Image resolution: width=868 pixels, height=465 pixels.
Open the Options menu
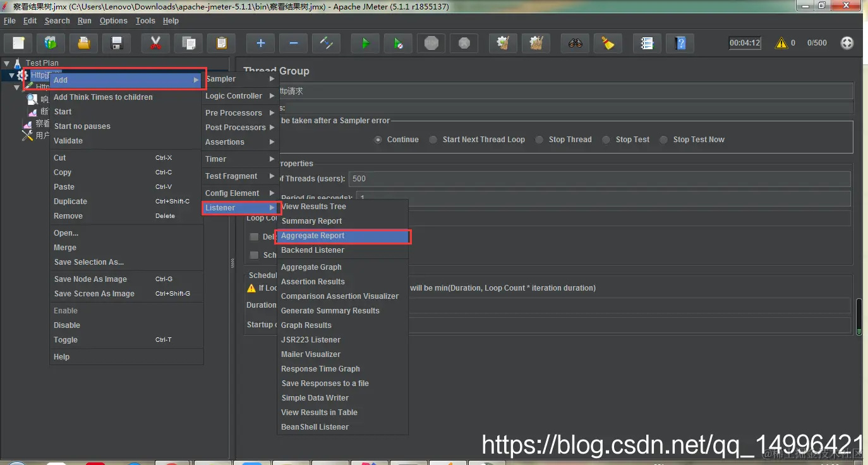[x=114, y=21]
